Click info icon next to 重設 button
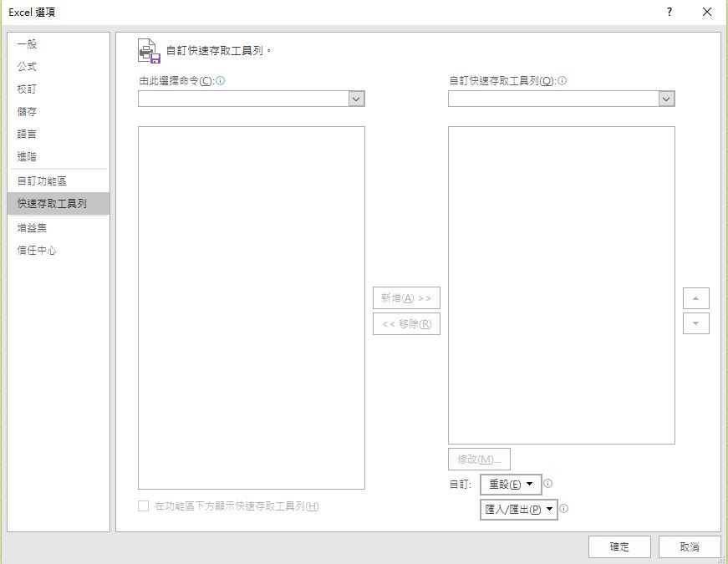The image size is (728, 564). pos(547,483)
